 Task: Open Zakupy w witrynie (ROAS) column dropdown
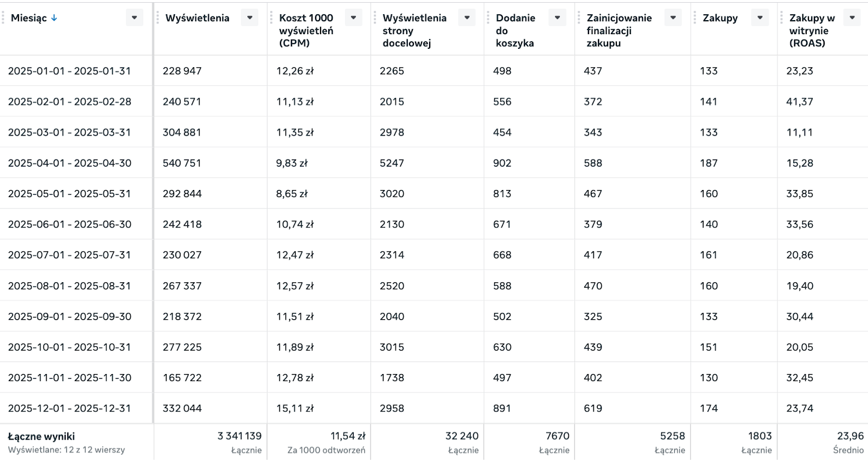click(x=852, y=18)
